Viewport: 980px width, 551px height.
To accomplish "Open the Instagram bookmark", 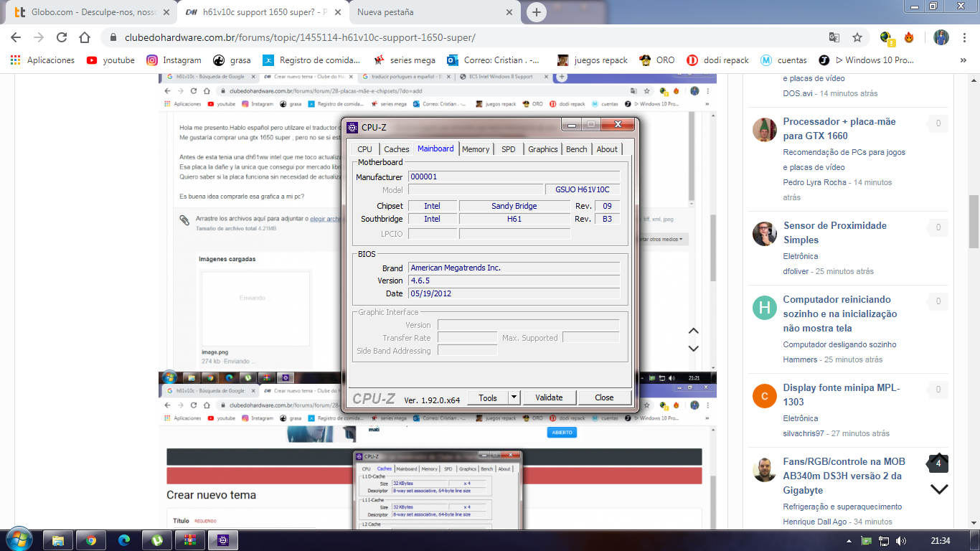I will pos(174,60).
